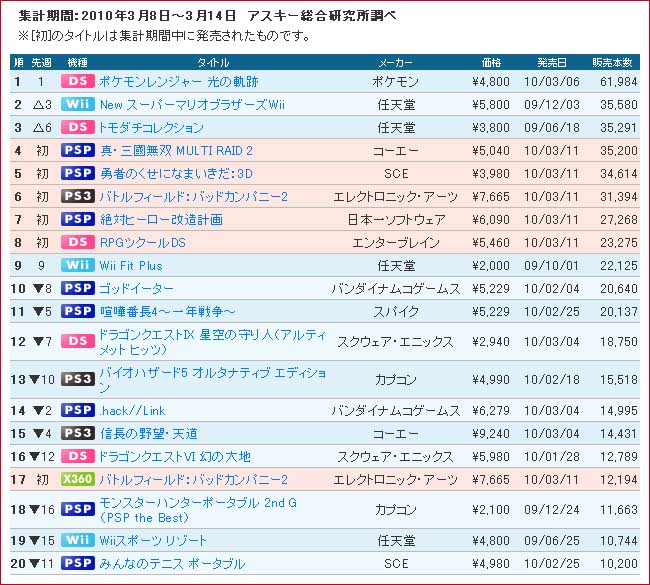Open ゴッドイーター title link
This screenshot has width=650, height=585.
(x=136, y=289)
